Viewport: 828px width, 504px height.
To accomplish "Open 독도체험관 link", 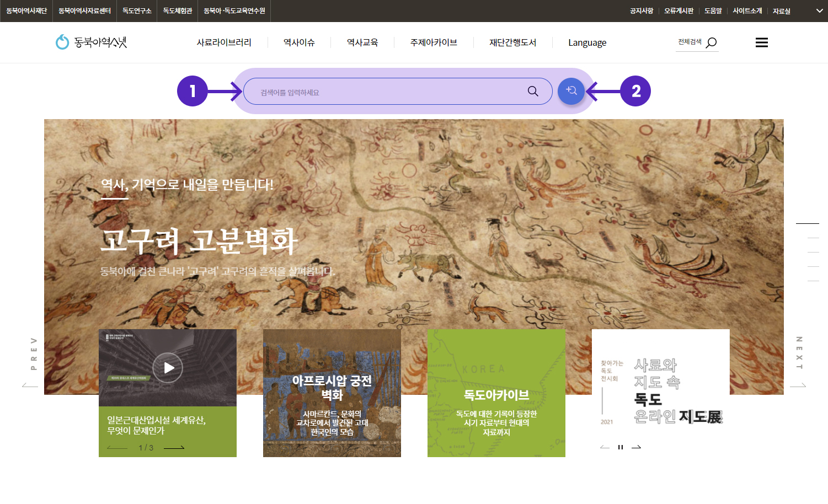I will [x=178, y=11].
